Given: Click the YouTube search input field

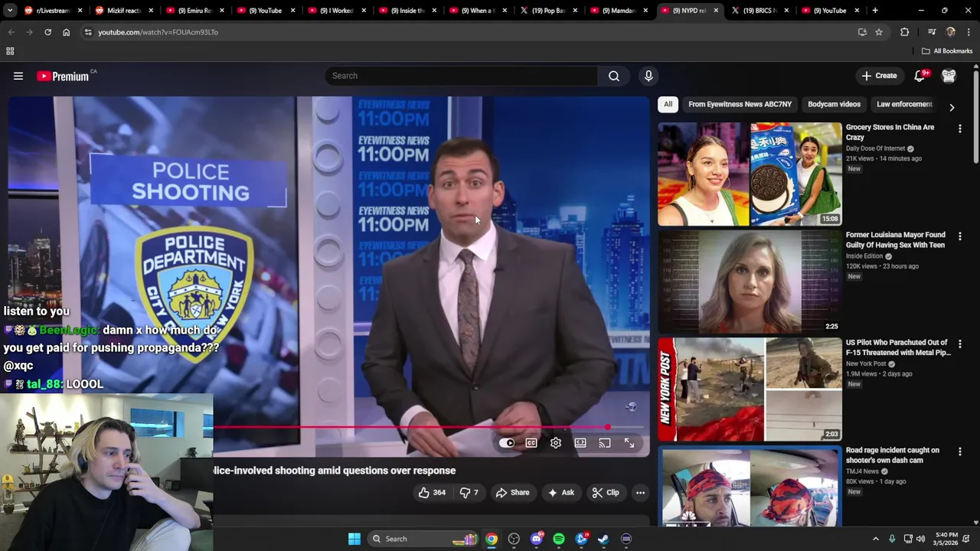Looking at the screenshot, I should tap(462, 76).
